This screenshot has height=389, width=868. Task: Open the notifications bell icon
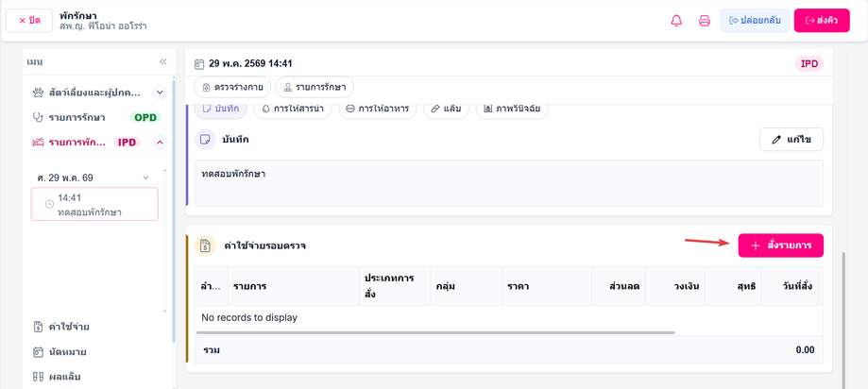[676, 21]
